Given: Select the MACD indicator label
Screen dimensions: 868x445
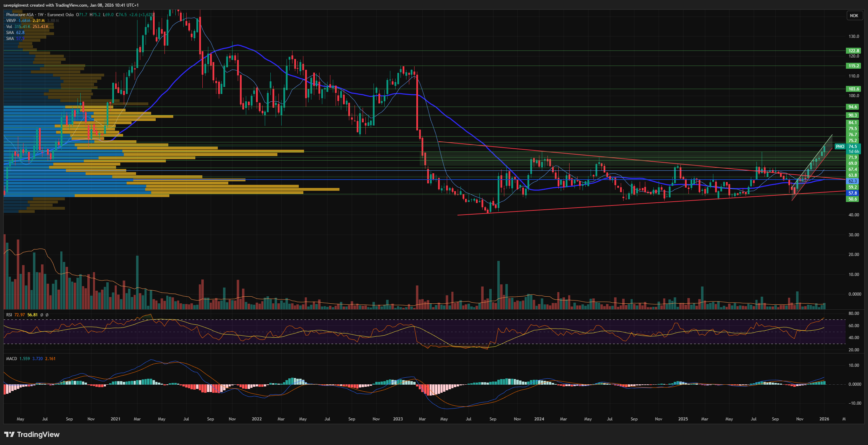Looking at the screenshot, I should point(11,359).
